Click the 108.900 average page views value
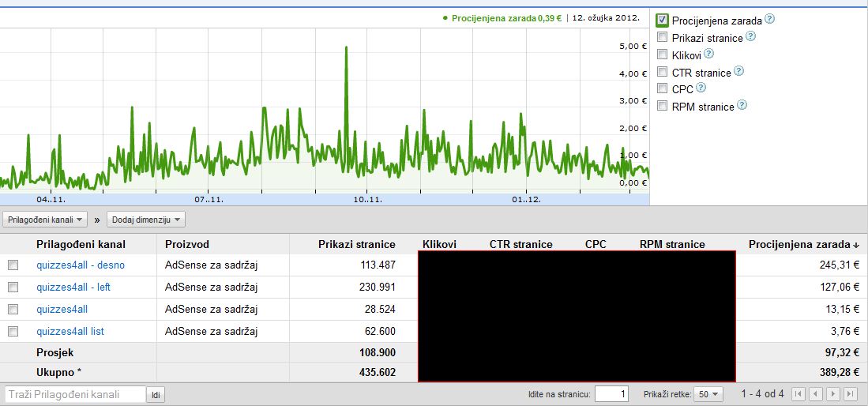This screenshot has height=406, width=868. coord(377,353)
